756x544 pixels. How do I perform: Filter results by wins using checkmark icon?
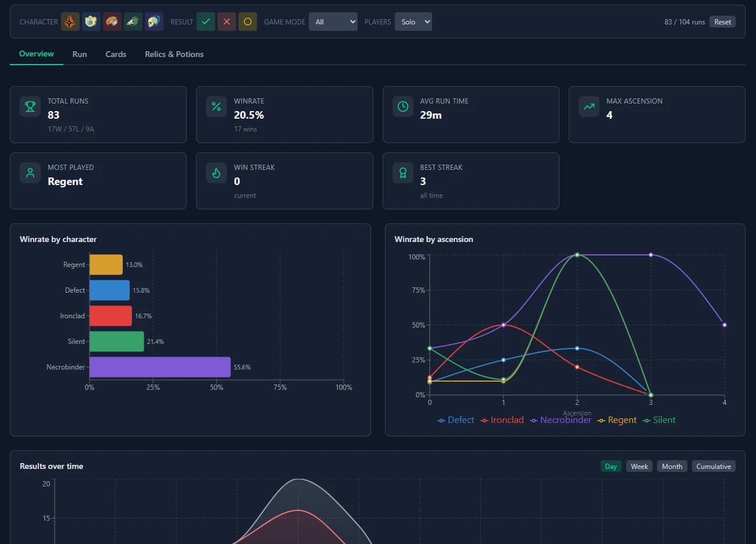pos(206,22)
